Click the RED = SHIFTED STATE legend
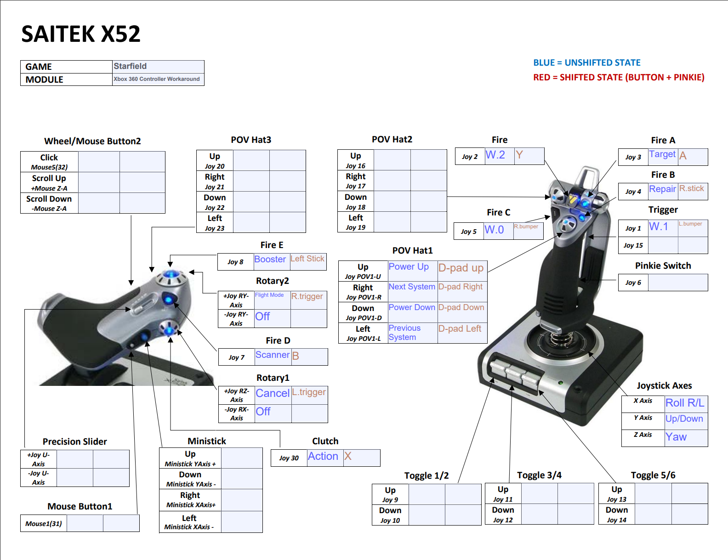This screenshot has height=560, width=728. coord(619,77)
